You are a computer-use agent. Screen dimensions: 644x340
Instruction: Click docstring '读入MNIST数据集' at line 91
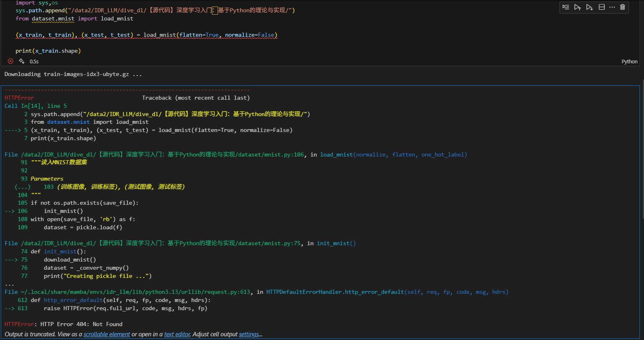59,162
